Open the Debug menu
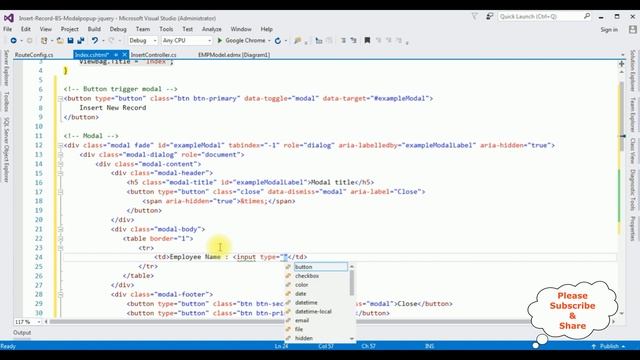 click(118, 29)
